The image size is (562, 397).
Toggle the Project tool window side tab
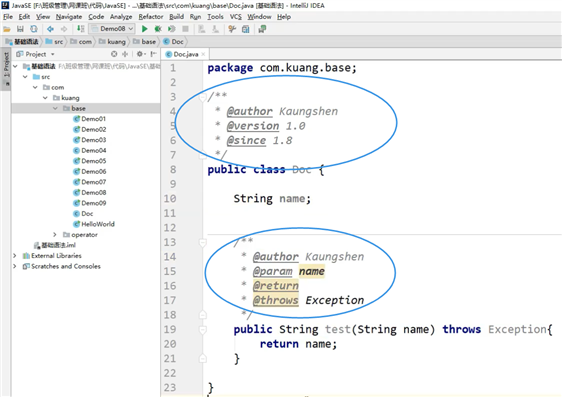click(6, 70)
